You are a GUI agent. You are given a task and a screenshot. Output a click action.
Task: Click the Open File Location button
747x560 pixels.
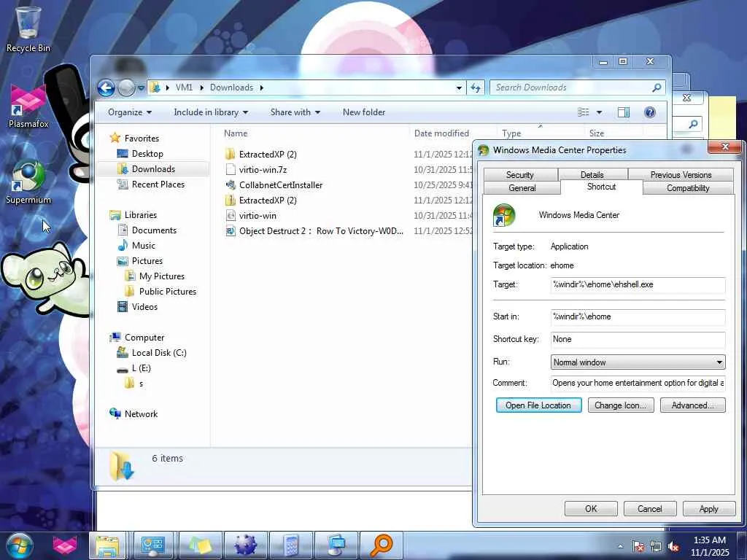pos(538,405)
